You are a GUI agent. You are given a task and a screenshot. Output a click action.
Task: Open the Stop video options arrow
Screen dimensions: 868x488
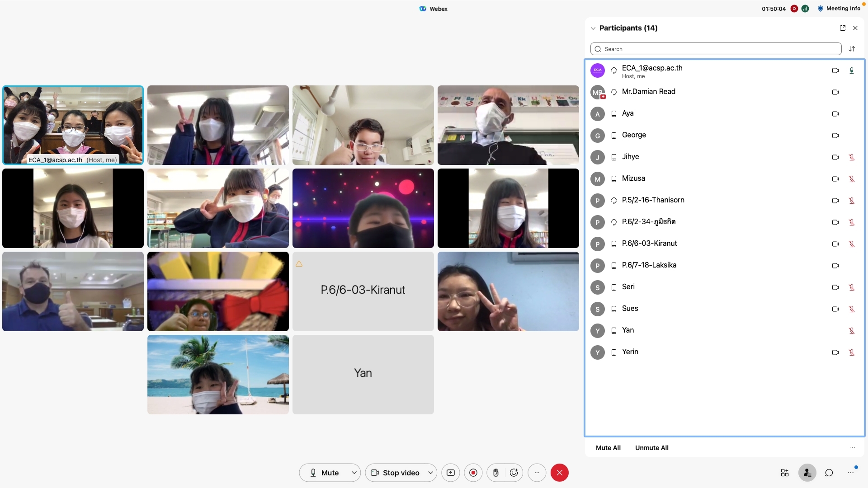(x=430, y=473)
